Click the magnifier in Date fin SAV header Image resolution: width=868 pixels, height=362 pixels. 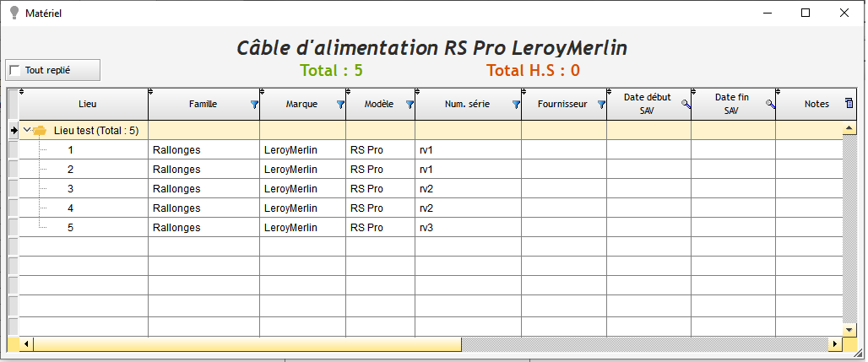pyautogui.click(x=770, y=104)
